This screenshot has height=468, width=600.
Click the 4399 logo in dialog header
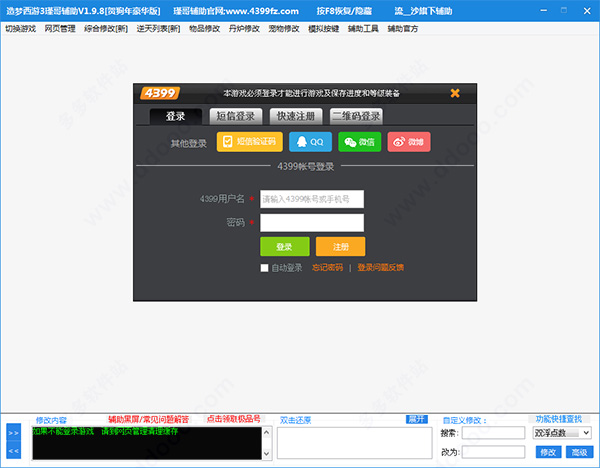point(160,93)
